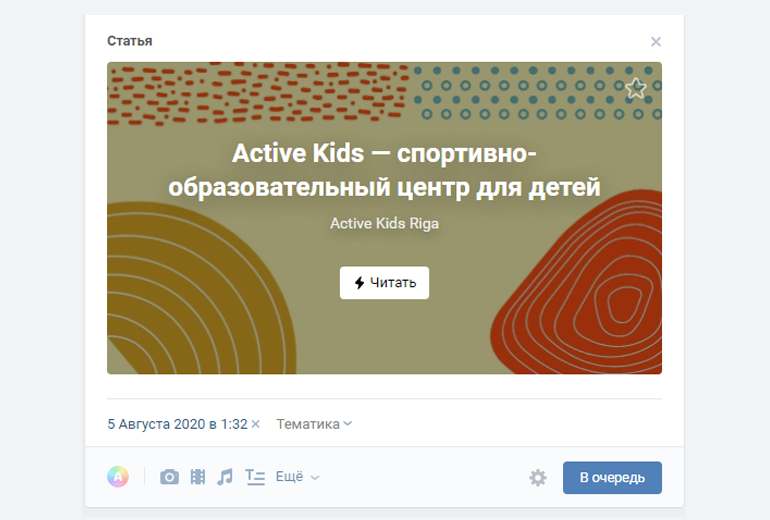770x520 pixels.
Task: Attach audio with the music note icon
Action: [225, 477]
